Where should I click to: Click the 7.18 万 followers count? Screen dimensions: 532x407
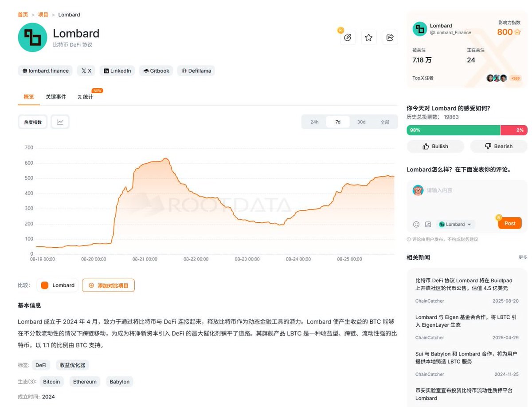pos(422,60)
